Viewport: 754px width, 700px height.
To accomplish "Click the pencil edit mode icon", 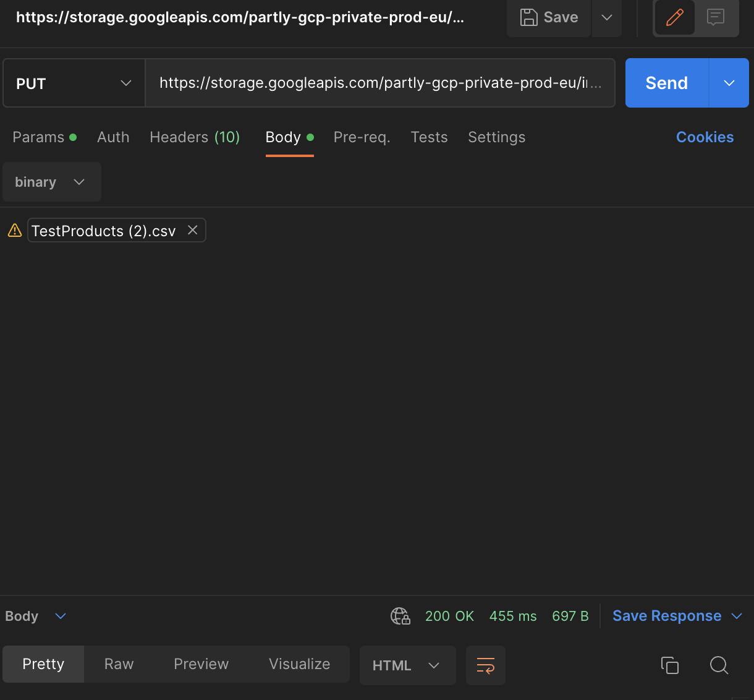I will click(674, 17).
